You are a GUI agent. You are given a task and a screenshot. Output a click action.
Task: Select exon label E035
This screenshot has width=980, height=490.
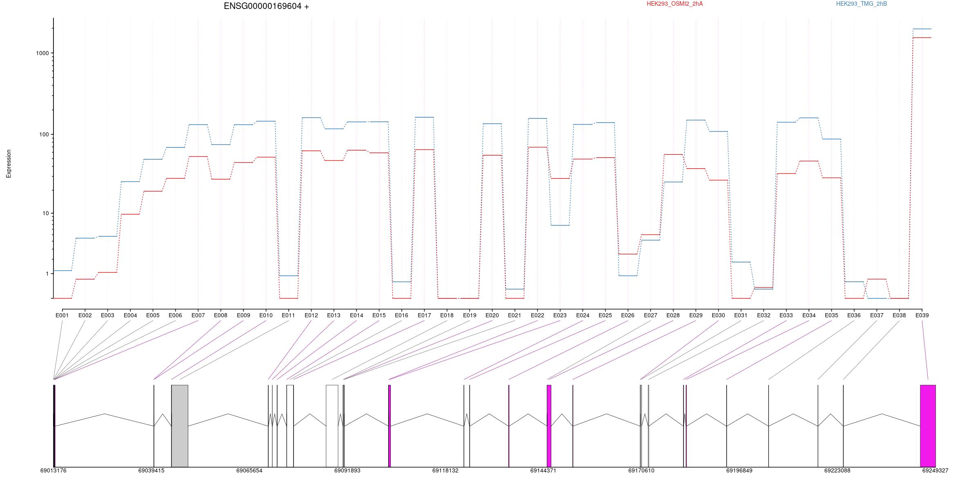coord(831,315)
